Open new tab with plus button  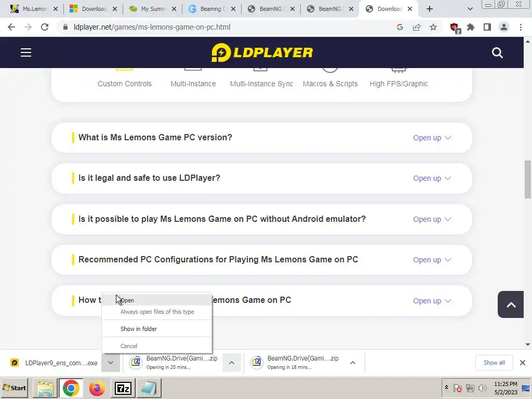(430, 9)
